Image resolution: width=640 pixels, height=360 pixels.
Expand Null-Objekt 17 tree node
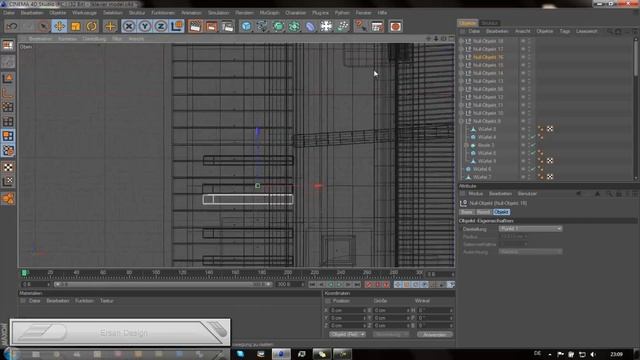(x=462, y=49)
